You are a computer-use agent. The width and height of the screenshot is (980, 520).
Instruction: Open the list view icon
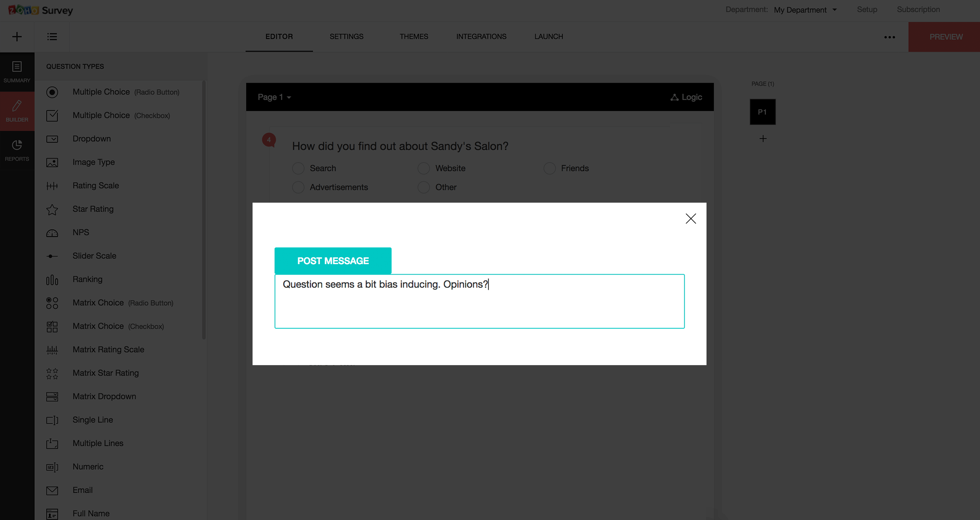pyautogui.click(x=52, y=37)
